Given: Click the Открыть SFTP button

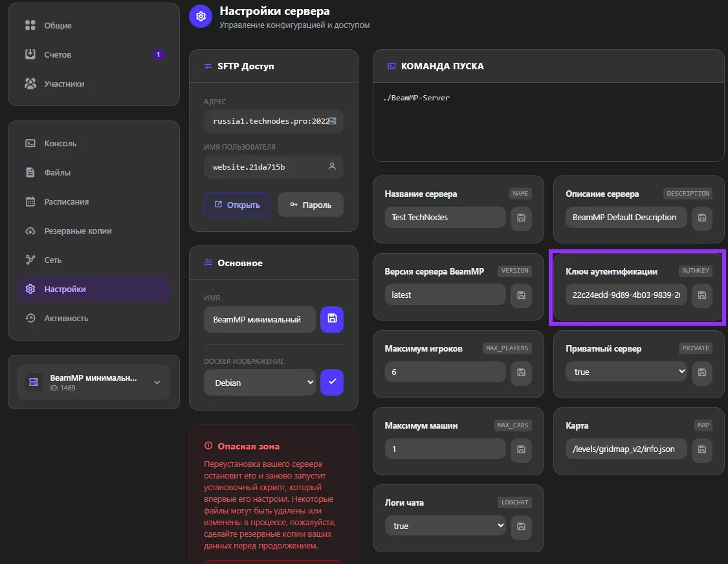Looking at the screenshot, I should 237,205.
